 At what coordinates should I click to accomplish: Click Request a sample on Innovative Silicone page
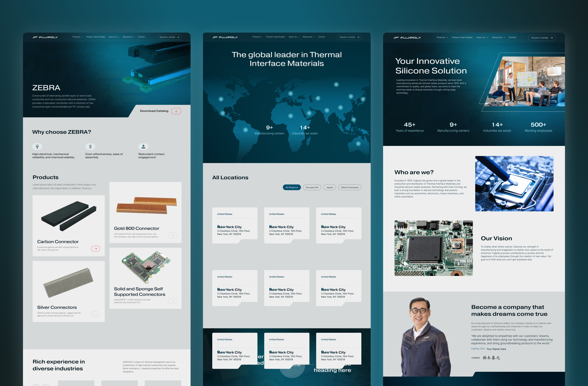[x=542, y=38]
